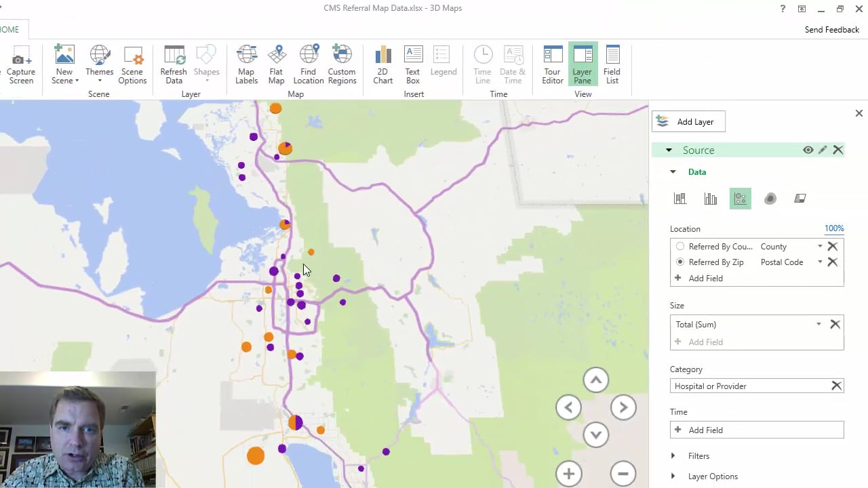Open Themes gallery in the ribbon
The height and width of the screenshot is (488, 868).
click(99, 65)
